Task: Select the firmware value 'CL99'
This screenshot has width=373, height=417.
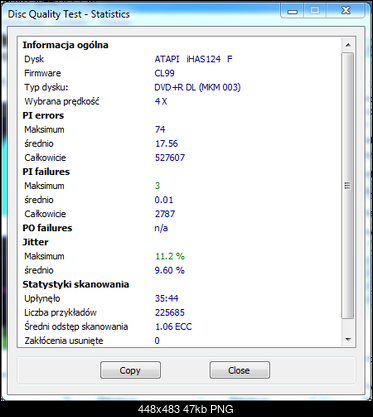Action: (164, 73)
